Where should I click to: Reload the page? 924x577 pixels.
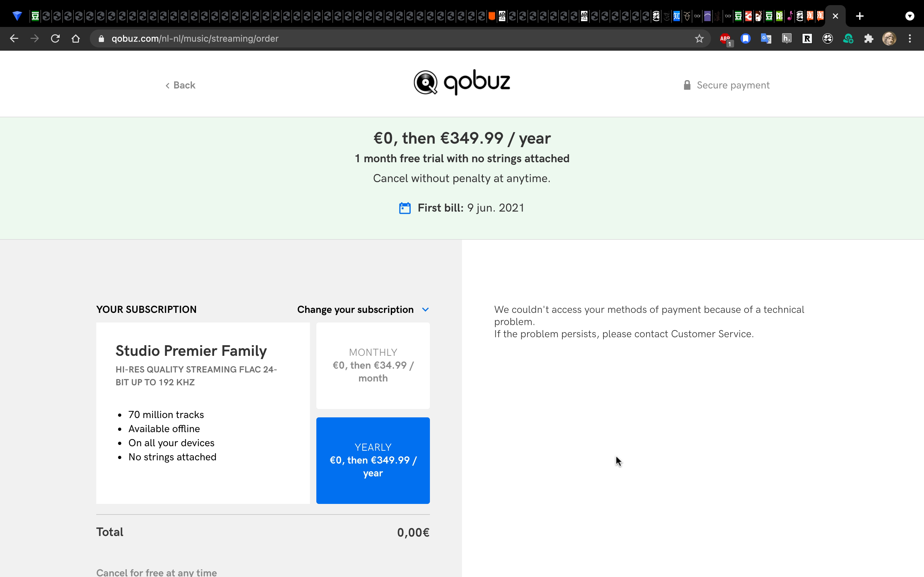(56, 38)
